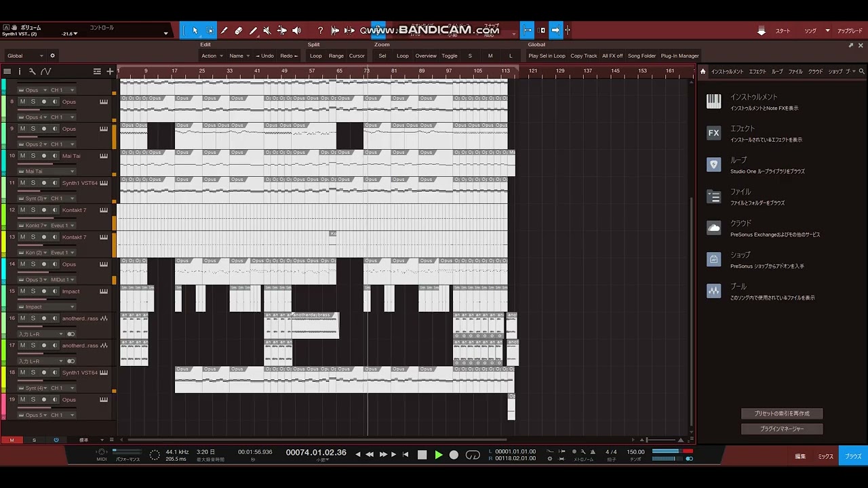Viewport: 868px width, 488px height.
Task: Record-arm track 10 Mai Tai
Action: click(44, 156)
